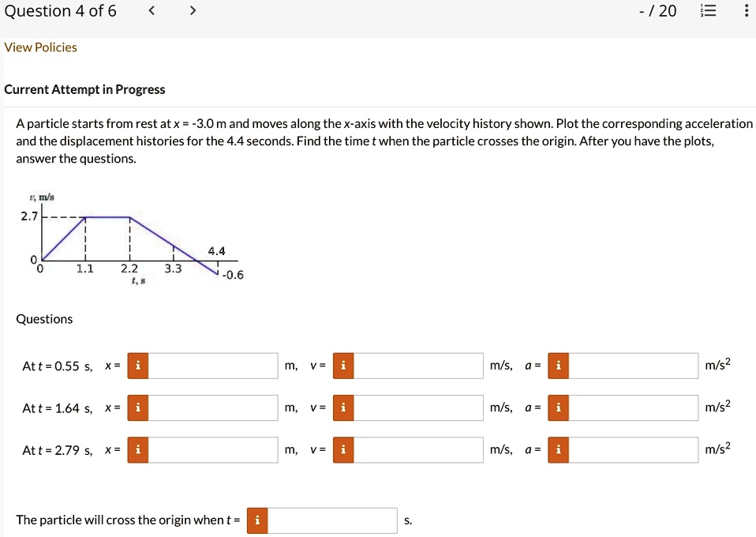Open the View Policies link

click(40, 47)
